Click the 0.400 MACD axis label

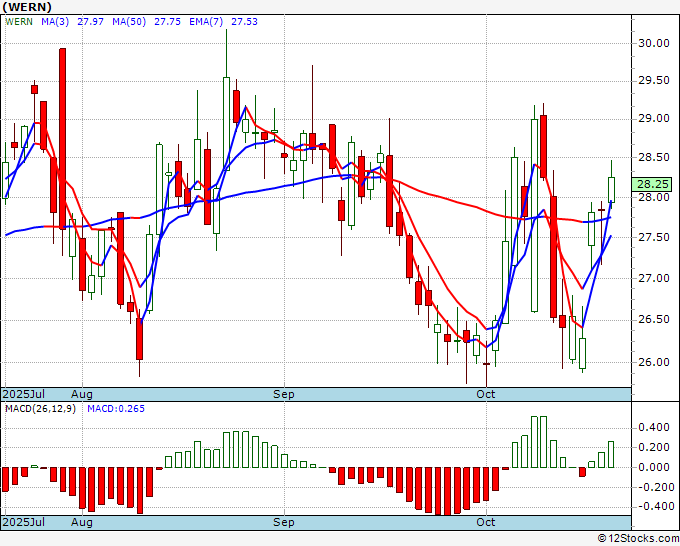click(x=654, y=428)
